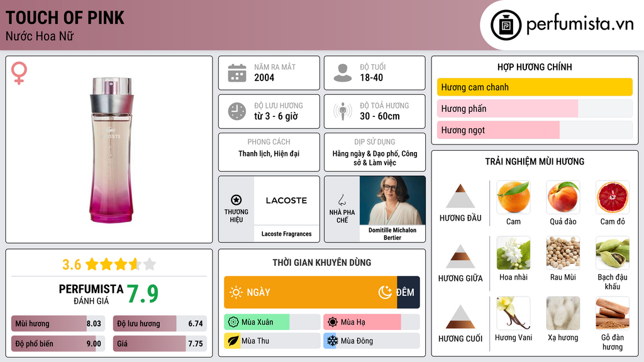Click the sillage icon beside Độ toả hương
Image resolution: width=644 pixels, height=362 pixels.
(x=343, y=111)
